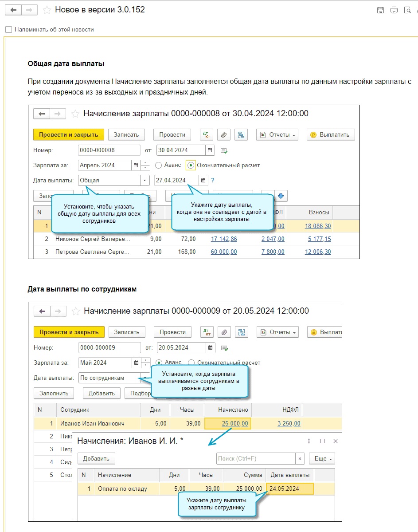Click payout date field 27.04.2024
The height and width of the screenshot is (532, 418).
pyautogui.click(x=176, y=180)
